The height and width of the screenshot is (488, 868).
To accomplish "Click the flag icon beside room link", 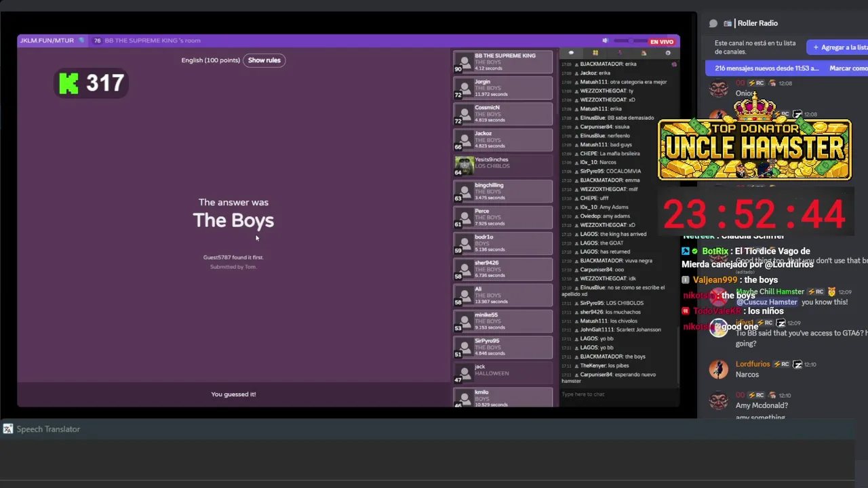I will [82, 41].
